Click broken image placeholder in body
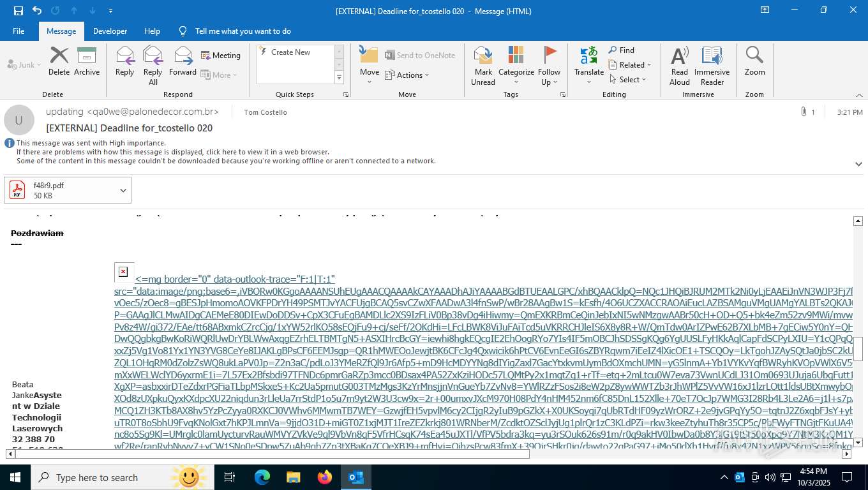Viewport: 868px width, 490px height. tap(123, 272)
